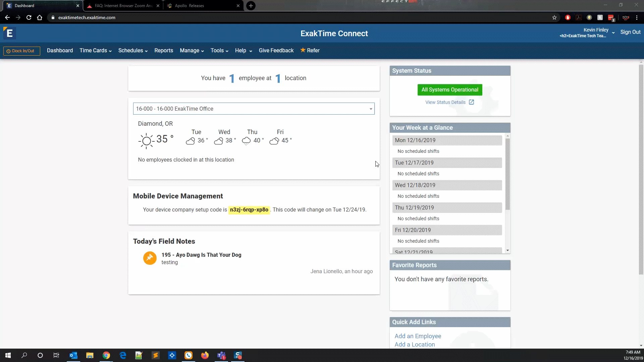
Task: Open the location selector combo box
Action: [254, 109]
